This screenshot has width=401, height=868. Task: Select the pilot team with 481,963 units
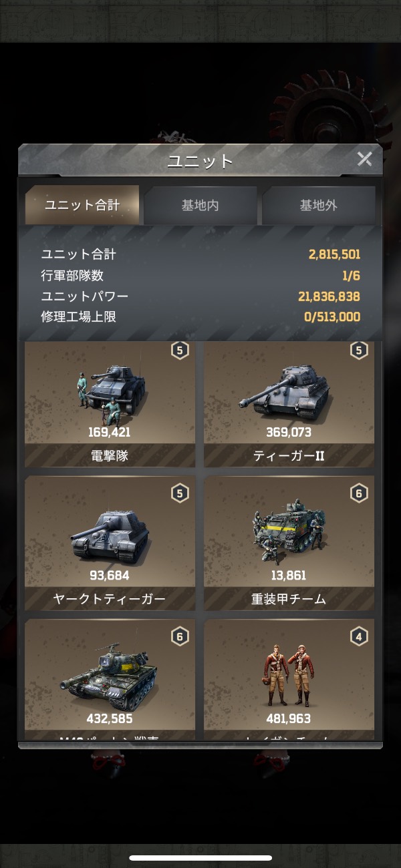click(x=289, y=676)
